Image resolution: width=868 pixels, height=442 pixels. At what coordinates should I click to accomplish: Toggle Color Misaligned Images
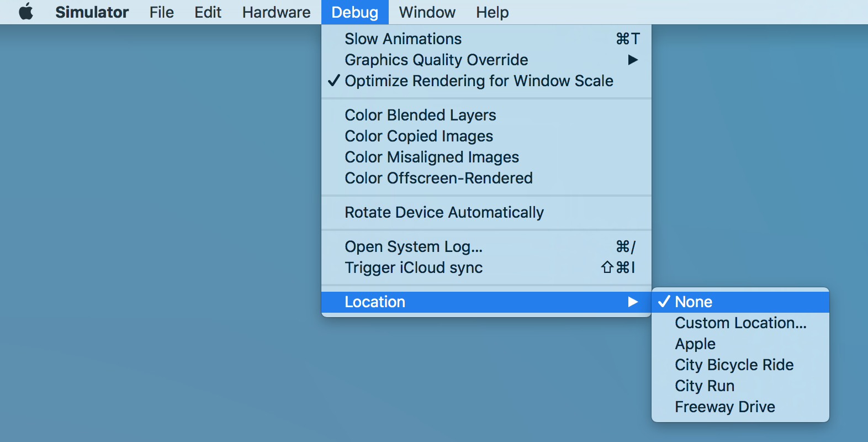tap(432, 157)
